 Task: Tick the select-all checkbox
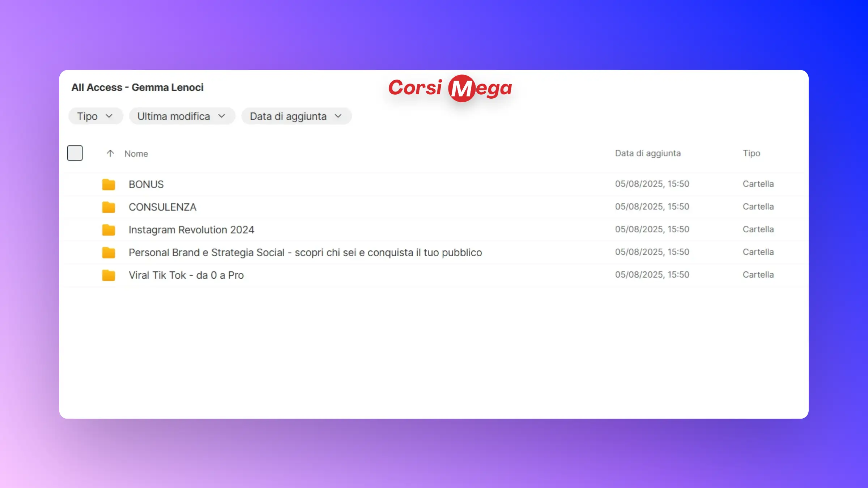[x=75, y=153]
